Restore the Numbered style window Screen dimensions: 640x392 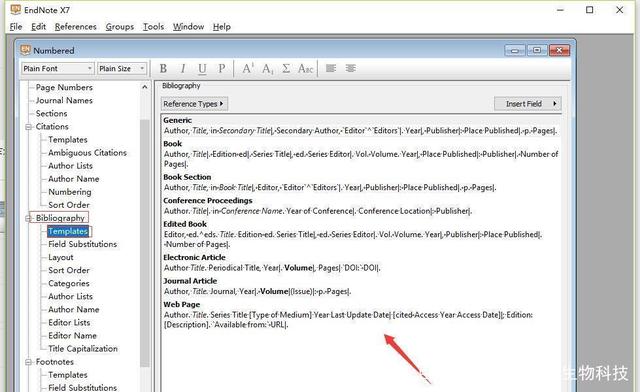[x=537, y=50]
